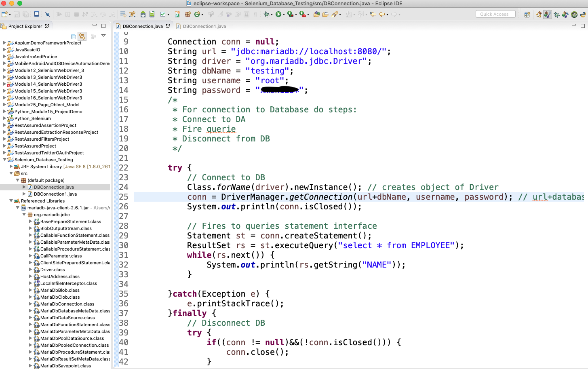The height and width of the screenshot is (369, 588).
Task: Click the Search flashlight icon
Action: coord(335,14)
